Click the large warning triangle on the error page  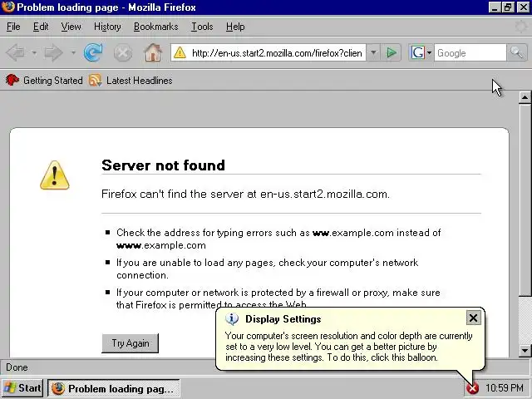point(55,175)
